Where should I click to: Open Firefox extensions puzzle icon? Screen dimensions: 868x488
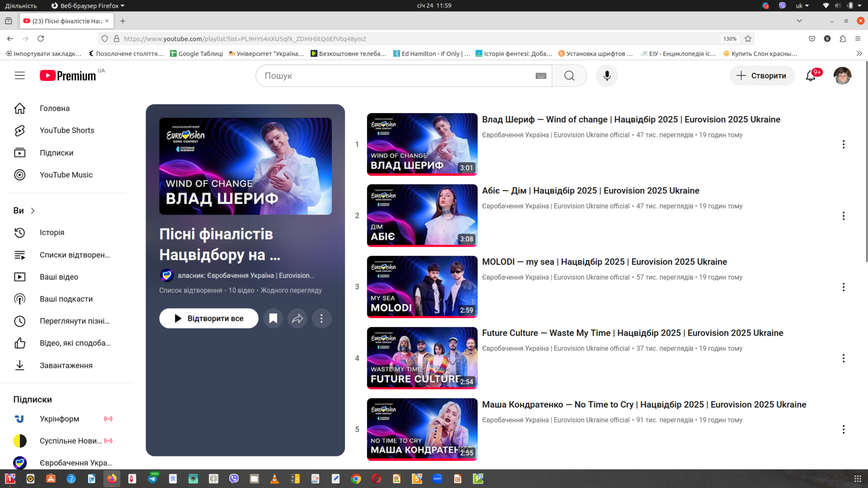click(843, 39)
